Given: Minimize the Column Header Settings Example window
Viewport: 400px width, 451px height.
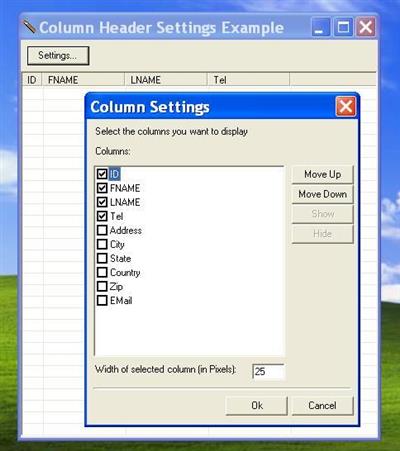Looking at the screenshot, I should (x=321, y=27).
